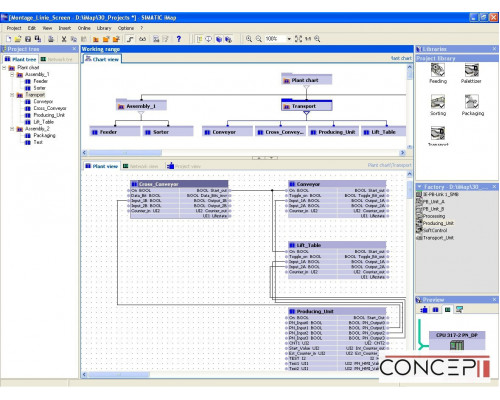
Task: Toggle the libraries view toolbar icon
Action: coord(219,39)
